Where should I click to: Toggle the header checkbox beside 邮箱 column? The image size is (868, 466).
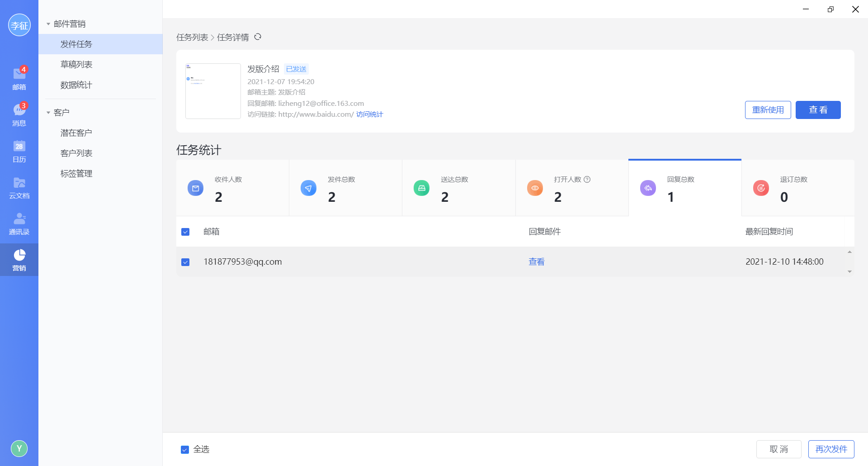click(x=185, y=232)
